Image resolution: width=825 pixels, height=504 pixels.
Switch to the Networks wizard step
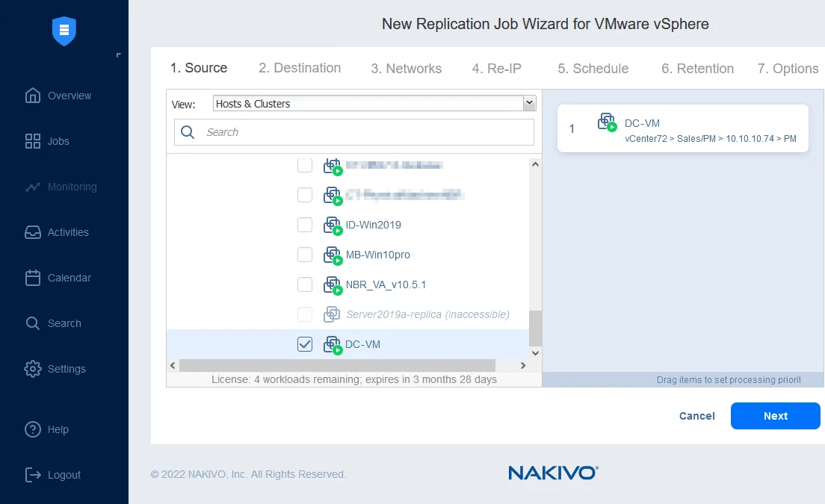pos(406,68)
